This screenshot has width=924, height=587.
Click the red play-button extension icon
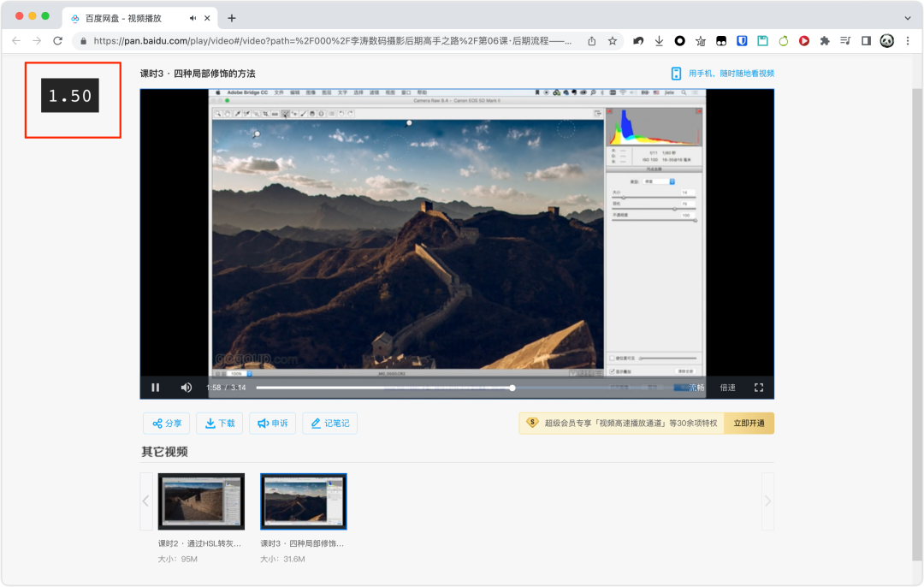pyautogui.click(x=803, y=41)
